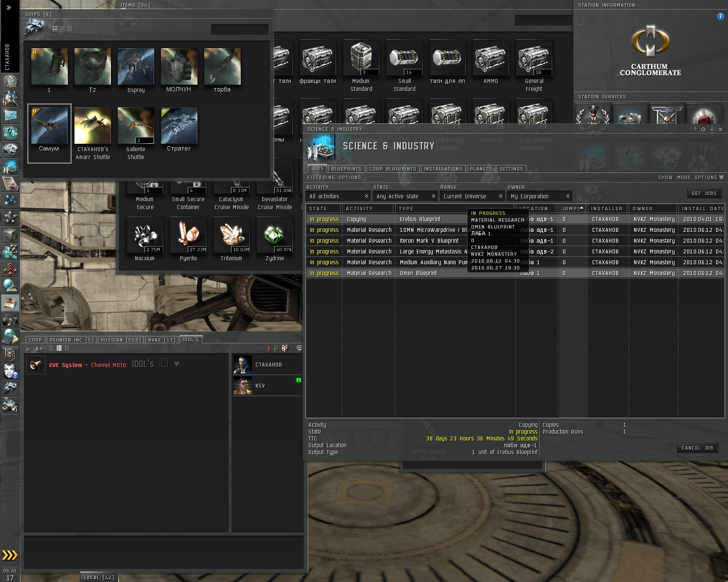Open the Help face icon with question mark
Viewport: 728px width, 582px height.
click(10, 371)
